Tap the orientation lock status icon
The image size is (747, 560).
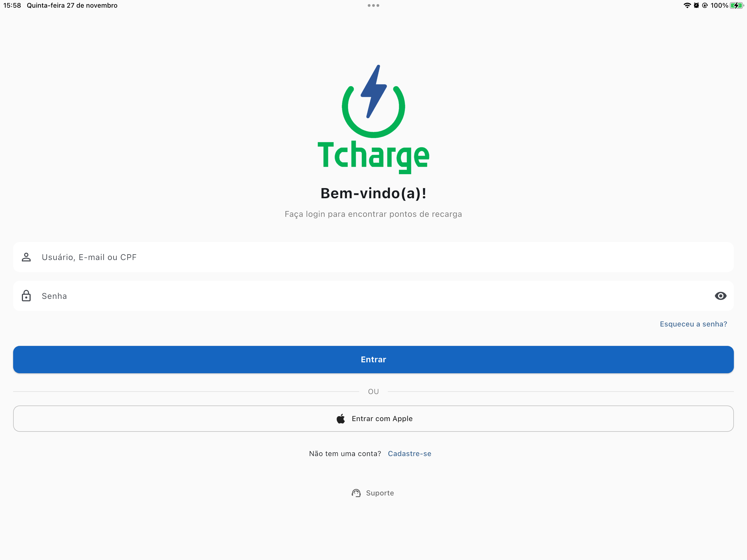pyautogui.click(x=705, y=5)
